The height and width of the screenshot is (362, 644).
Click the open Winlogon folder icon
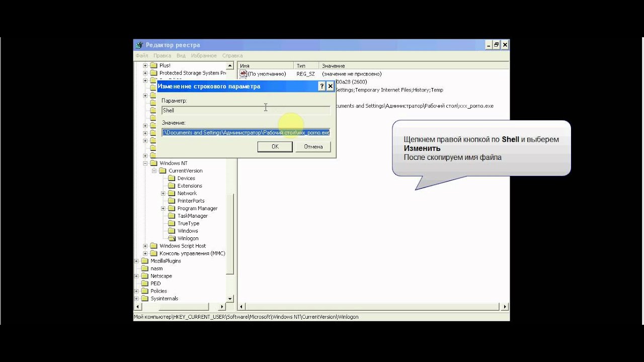[172, 238]
